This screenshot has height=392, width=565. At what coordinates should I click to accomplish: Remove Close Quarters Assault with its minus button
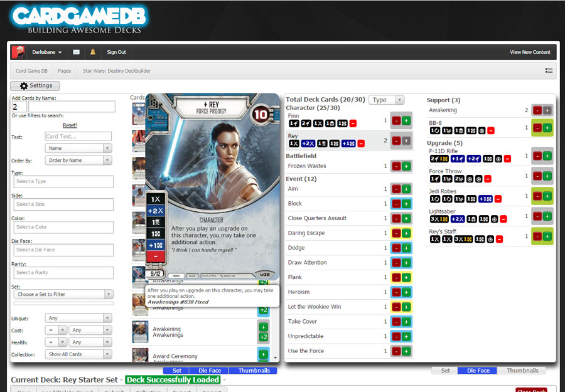click(396, 218)
